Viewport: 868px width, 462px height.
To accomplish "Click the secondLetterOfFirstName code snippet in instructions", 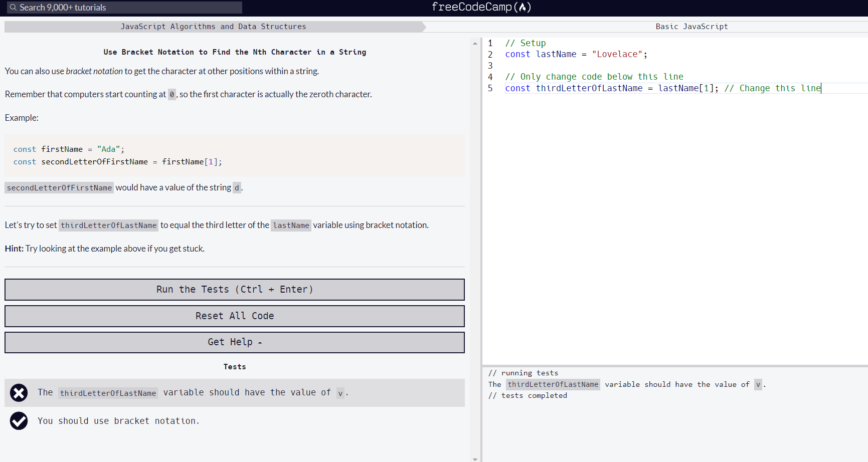I will 59,187.
